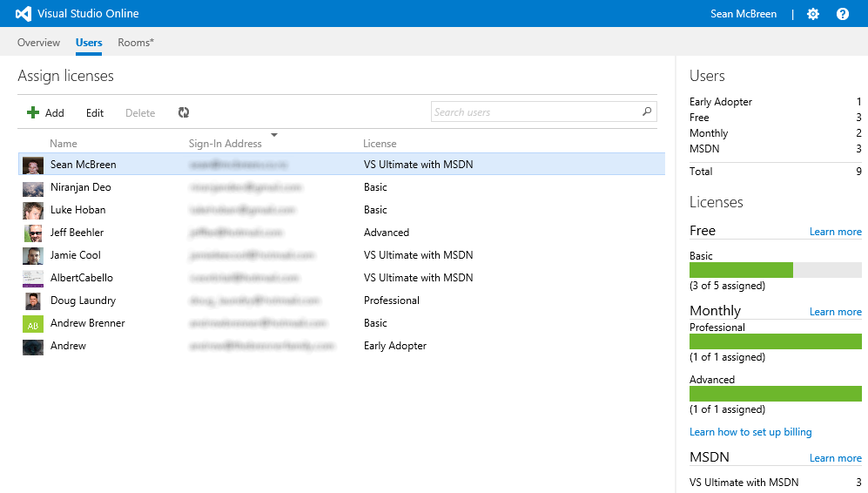Click the Basic license progress bar
The width and height of the screenshot is (868, 493).
(x=775, y=270)
